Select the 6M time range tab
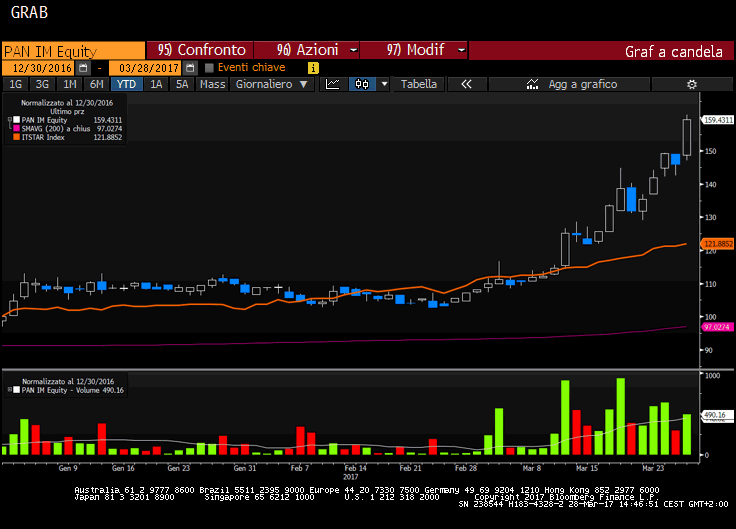This screenshot has height=529, width=736. click(96, 85)
